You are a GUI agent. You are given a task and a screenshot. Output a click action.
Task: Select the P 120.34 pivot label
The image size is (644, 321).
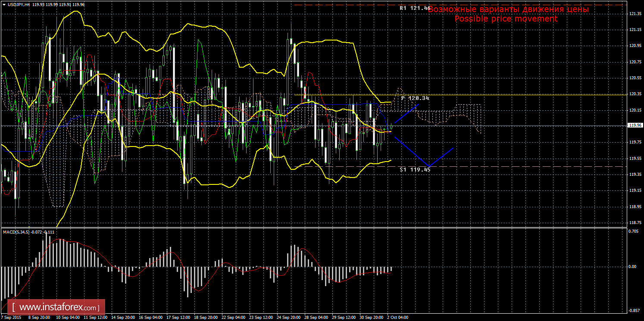[x=415, y=98]
